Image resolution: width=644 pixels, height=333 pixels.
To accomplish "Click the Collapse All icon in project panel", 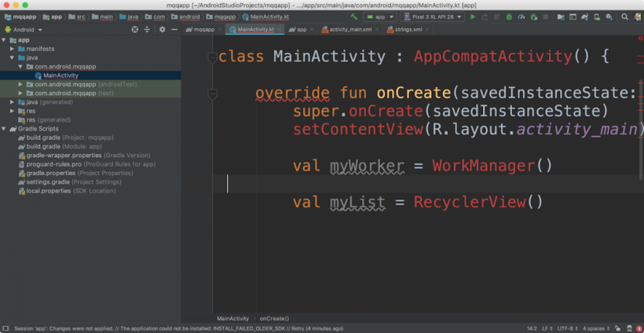I will [147, 30].
